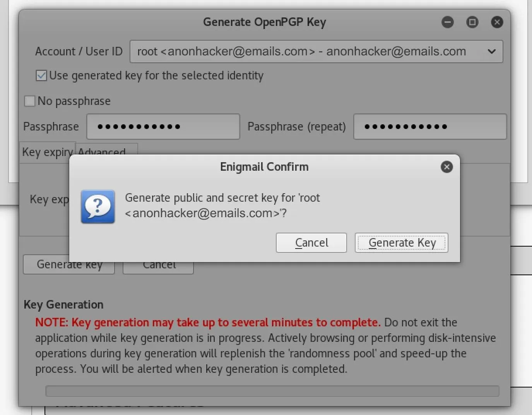Close the Enigmail Confirm dialog with the X icon
The width and height of the screenshot is (532, 415).
446,167
